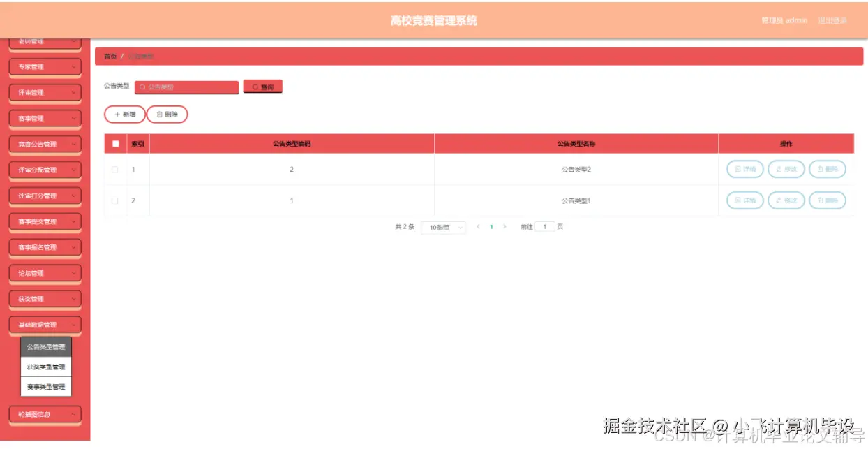Check the checkbox for row with 公告类型1
Screen dimensions: 868x449
[x=115, y=201]
